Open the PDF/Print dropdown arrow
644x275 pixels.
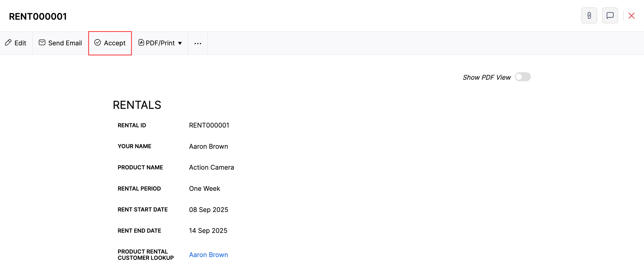coord(180,43)
